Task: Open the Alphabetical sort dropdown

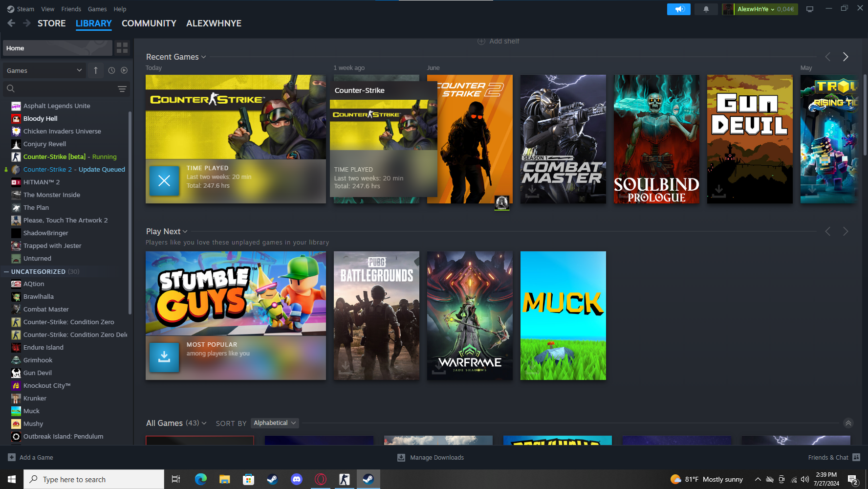Action: click(275, 423)
